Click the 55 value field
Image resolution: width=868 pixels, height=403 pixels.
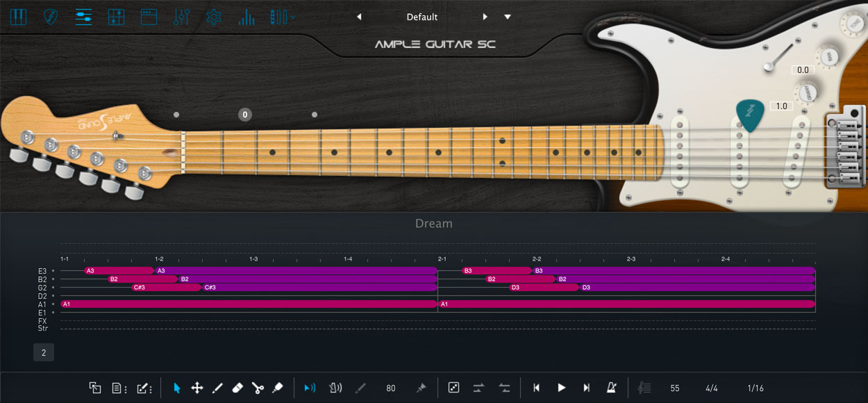pos(675,388)
